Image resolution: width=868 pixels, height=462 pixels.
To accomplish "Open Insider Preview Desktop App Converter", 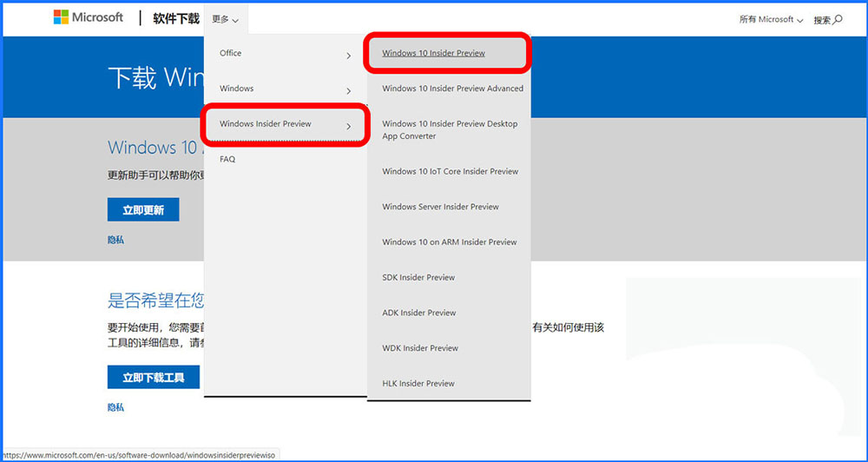I will click(x=450, y=130).
